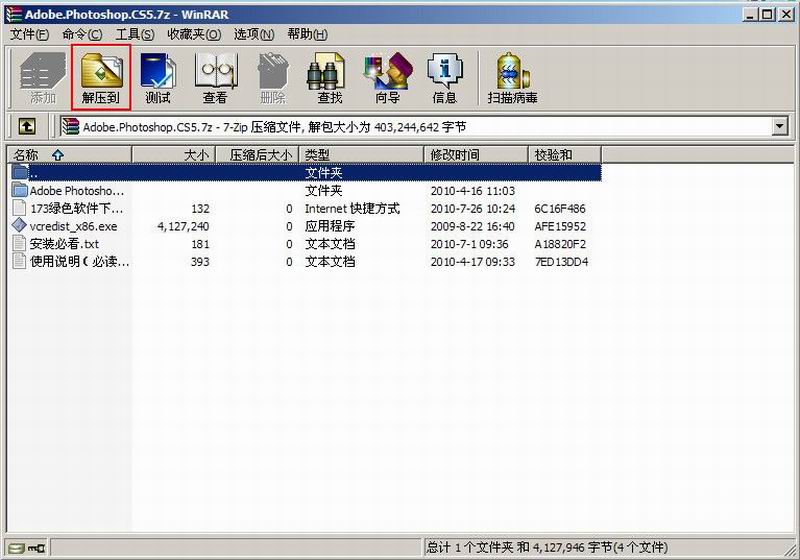This screenshot has width=800, height=560.
Task: Open the 选项(N) menu
Action: [254, 34]
